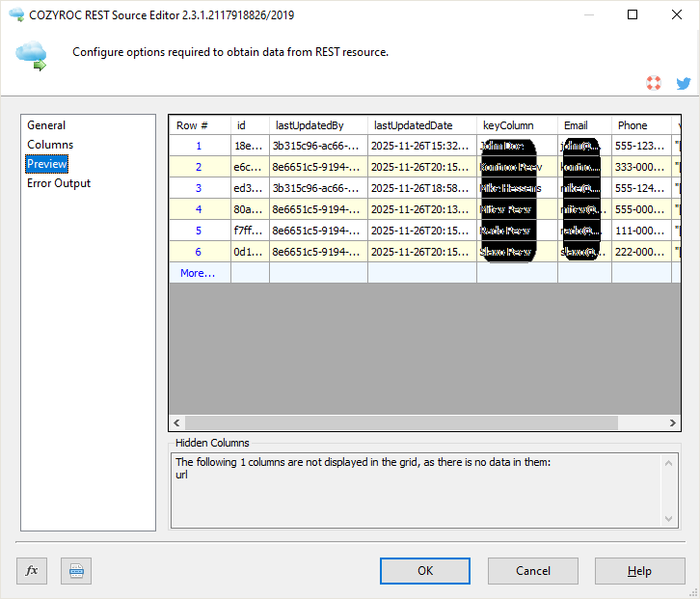
Task: Select row number 1 cell
Action: coord(200,146)
